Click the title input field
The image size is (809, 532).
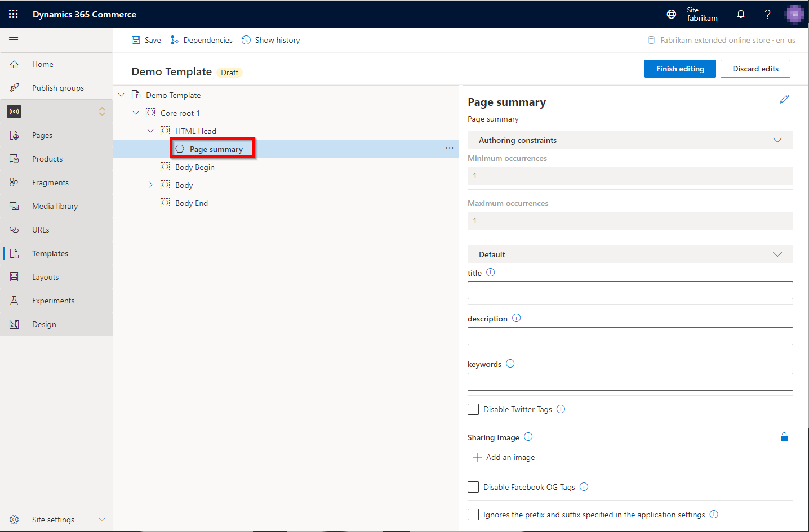click(x=630, y=290)
